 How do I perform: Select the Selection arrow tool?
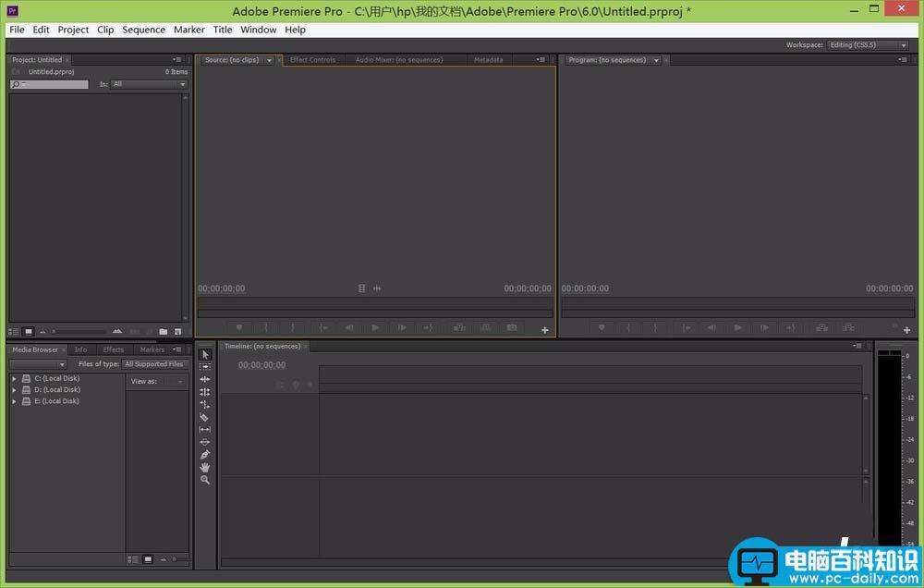[x=205, y=355]
